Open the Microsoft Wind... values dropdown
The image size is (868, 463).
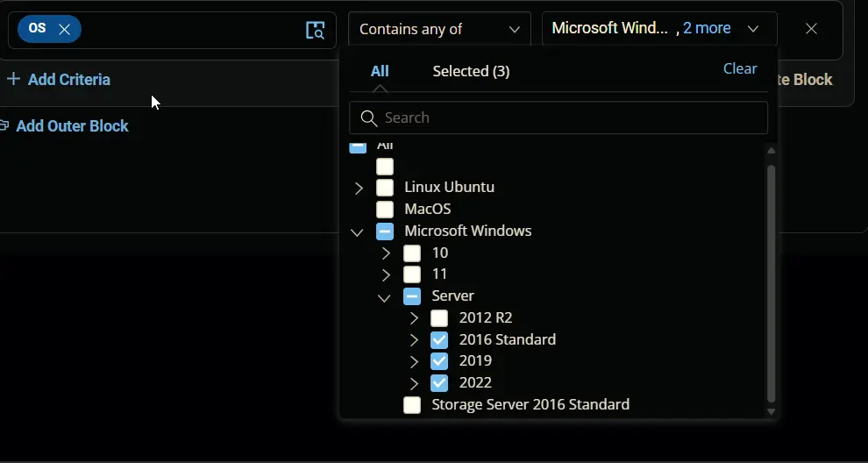[659, 29]
